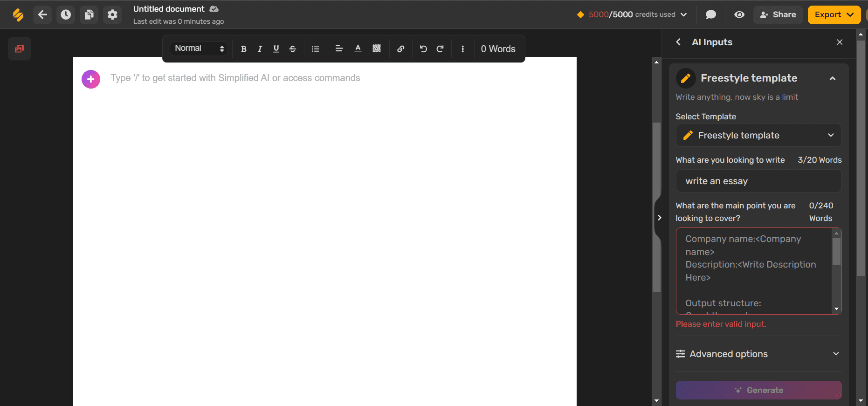The image size is (868, 406).
Task: Open the Export dropdown button
Action: point(834,14)
